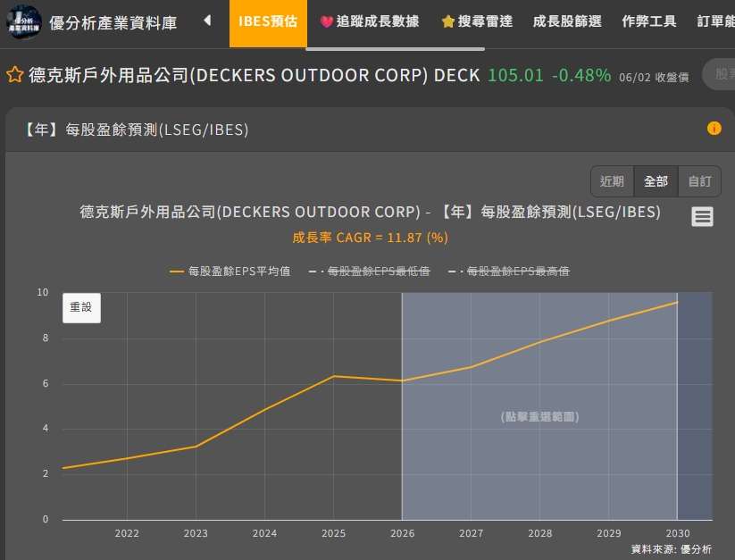Click the site logo avatar
Image resolution: width=735 pixels, height=560 pixels.
pos(23,22)
